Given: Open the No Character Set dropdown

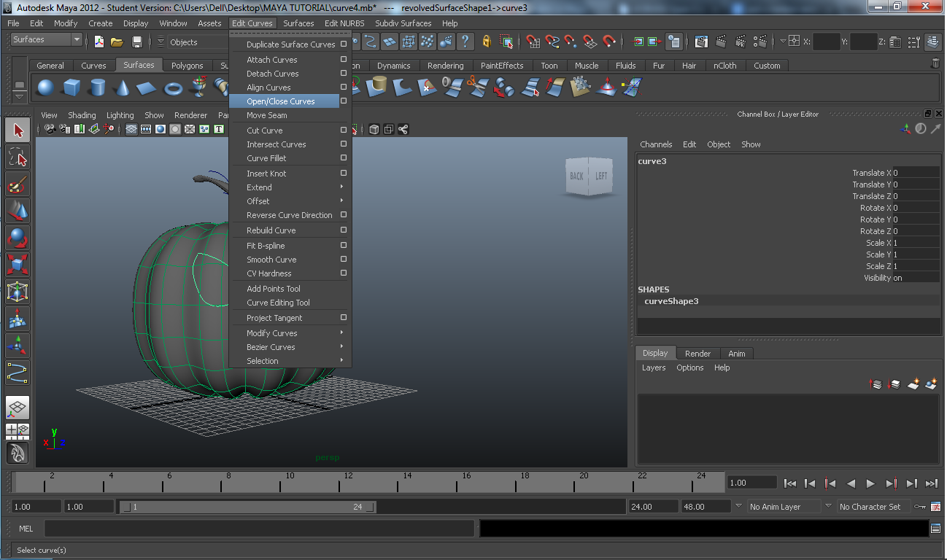Looking at the screenshot, I should coord(828,506).
